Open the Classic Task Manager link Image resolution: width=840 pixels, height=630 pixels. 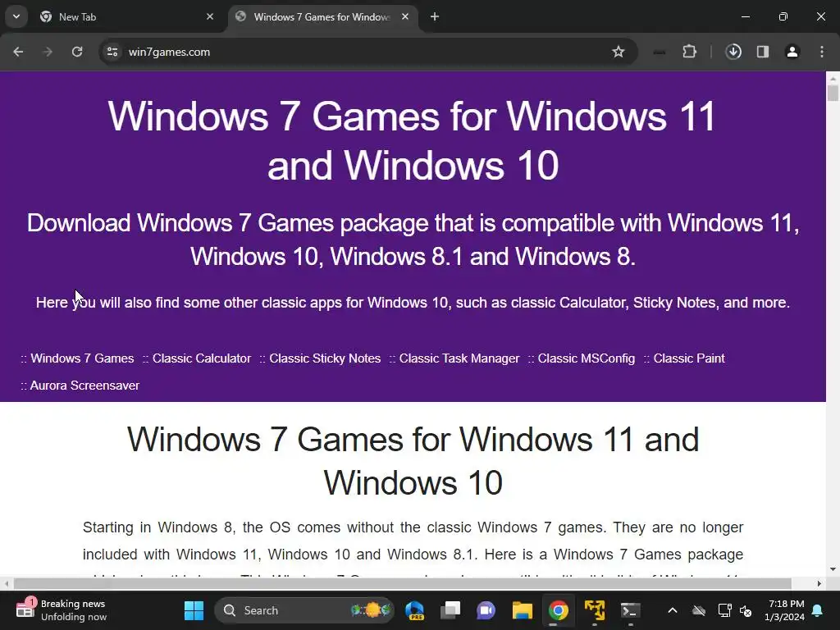point(459,358)
